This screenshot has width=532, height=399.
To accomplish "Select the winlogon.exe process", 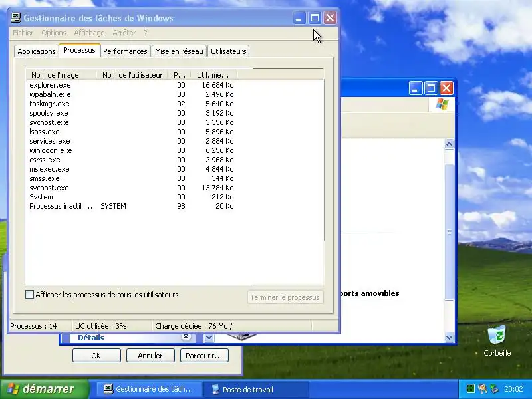I will [x=132, y=150].
